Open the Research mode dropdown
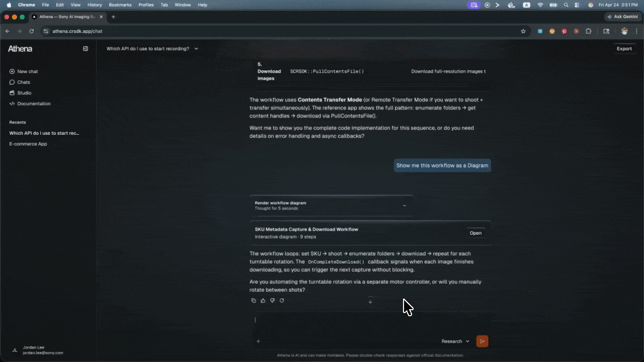 pyautogui.click(x=455, y=341)
